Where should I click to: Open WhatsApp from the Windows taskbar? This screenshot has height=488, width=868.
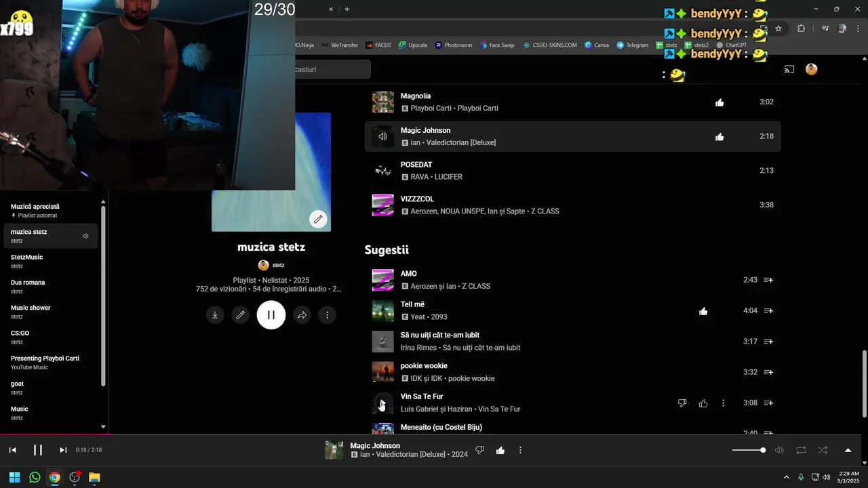click(35, 477)
